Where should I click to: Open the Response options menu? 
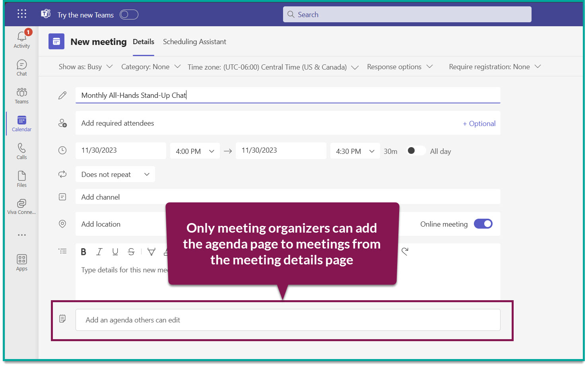click(400, 66)
